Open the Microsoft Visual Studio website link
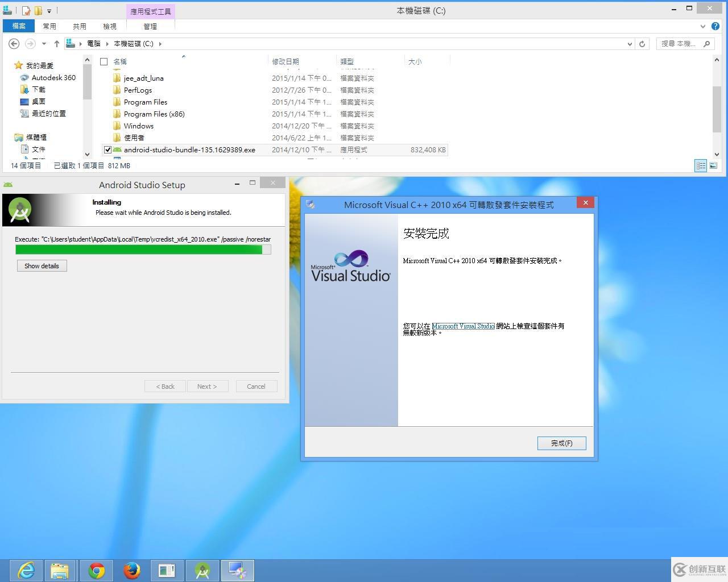Image resolution: width=728 pixels, height=582 pixels. click(x=463, y=326)
